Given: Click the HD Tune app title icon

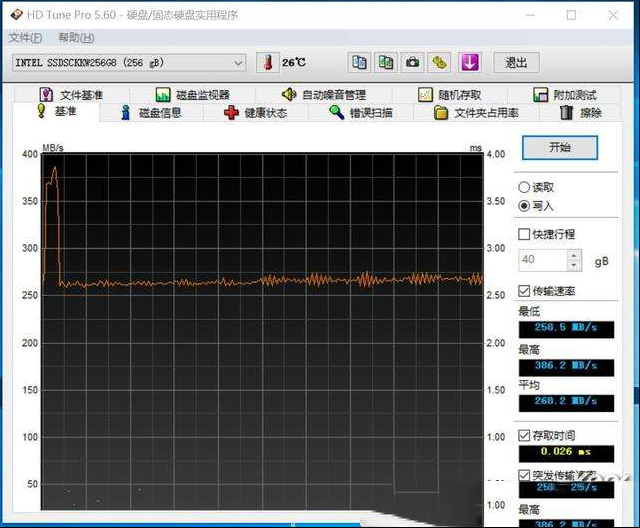Looking at the screenshot, I should (x=16, y=15).
